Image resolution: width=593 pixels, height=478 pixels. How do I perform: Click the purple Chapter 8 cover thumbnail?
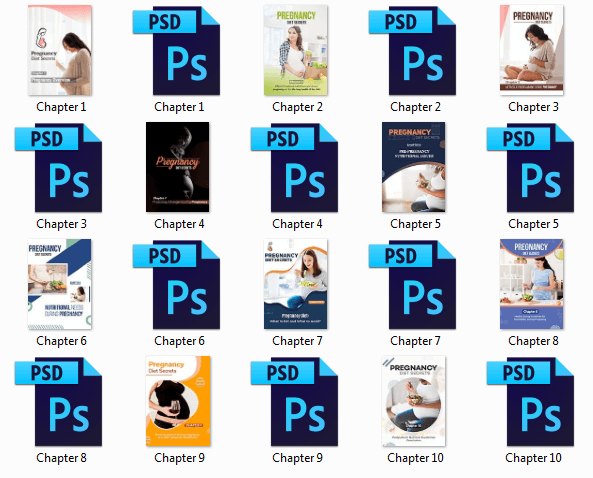click(x=532, y=284)
